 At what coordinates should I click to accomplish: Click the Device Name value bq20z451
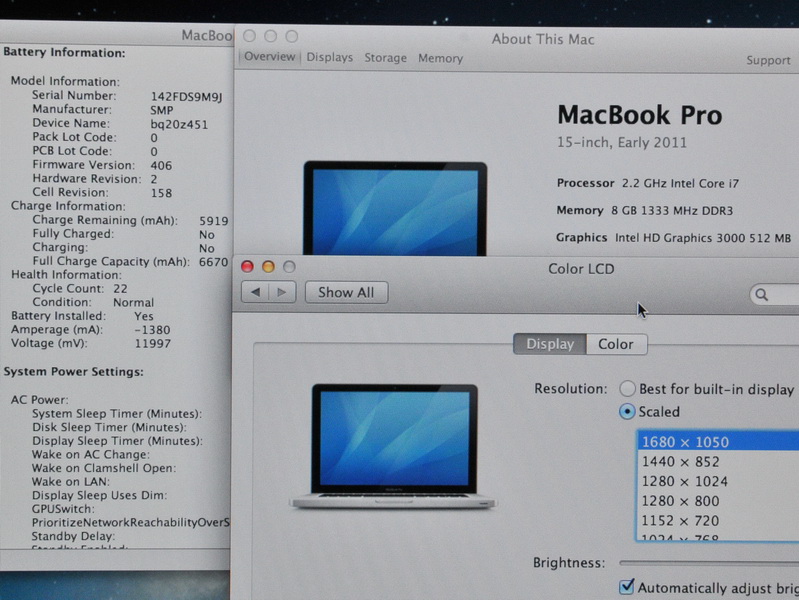[x=179, y=124]
